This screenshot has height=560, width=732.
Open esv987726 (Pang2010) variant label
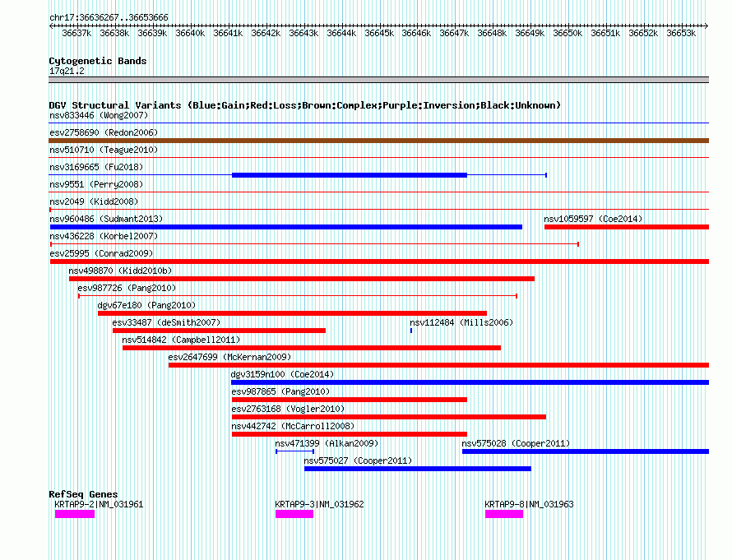point(127,288)
